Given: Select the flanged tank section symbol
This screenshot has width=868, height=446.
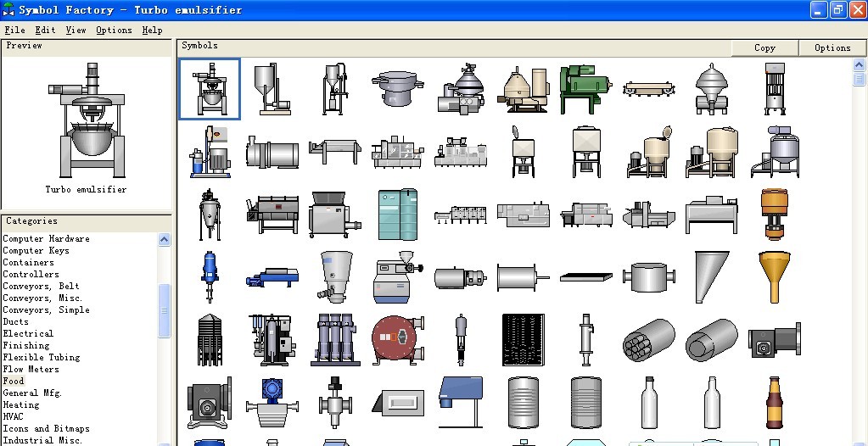Looking at the screenshot, I should pos(649,276).
